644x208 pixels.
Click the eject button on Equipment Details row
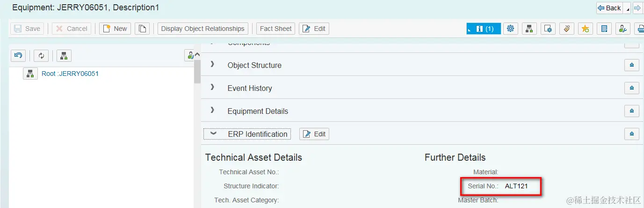pyautogui.click(x=632, y=111)
